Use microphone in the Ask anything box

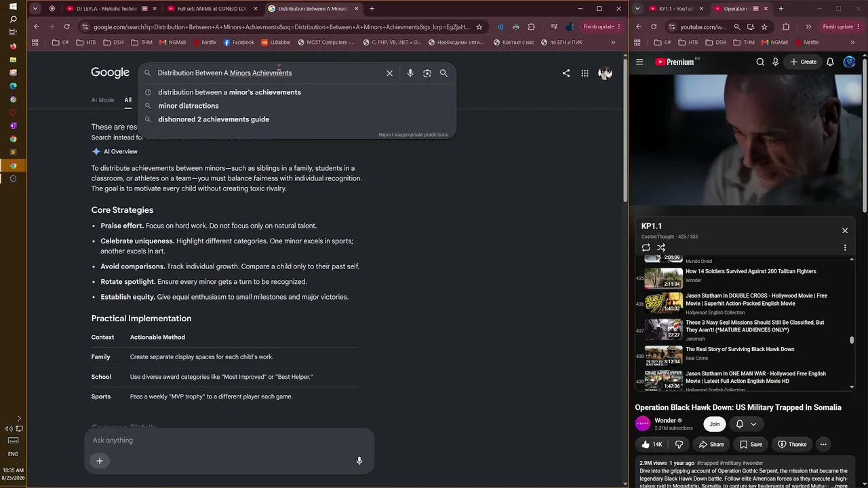pos(359,461)
